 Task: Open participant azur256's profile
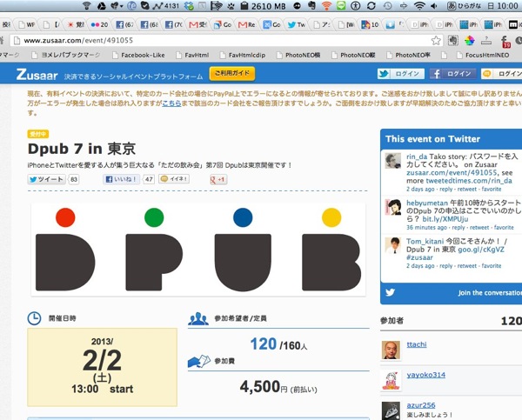(421, 405)
